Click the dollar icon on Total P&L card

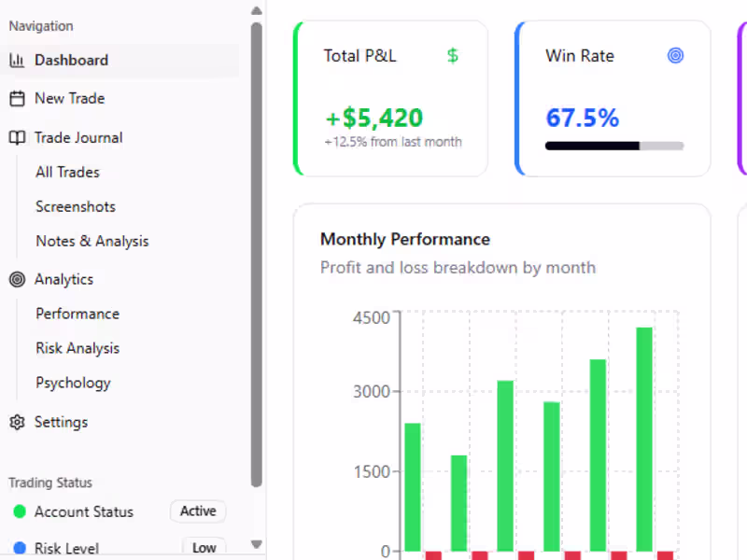453,56
